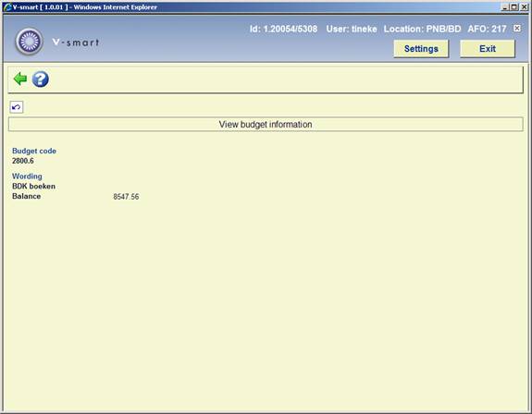The height and width of the screenshot is (414, 532).
Task: Minimize the V-smart browser window
Action: click(x=505, y=6)
